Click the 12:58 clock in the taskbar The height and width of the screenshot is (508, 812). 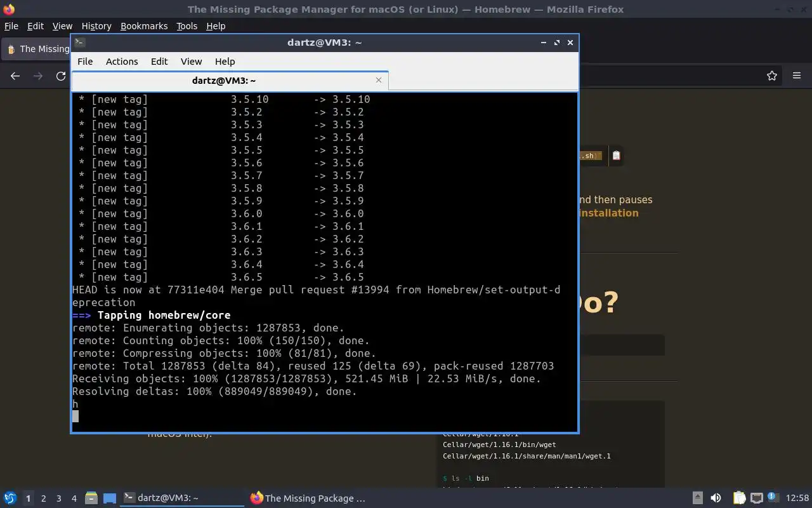pyautogui.click(x=797, y=498)
